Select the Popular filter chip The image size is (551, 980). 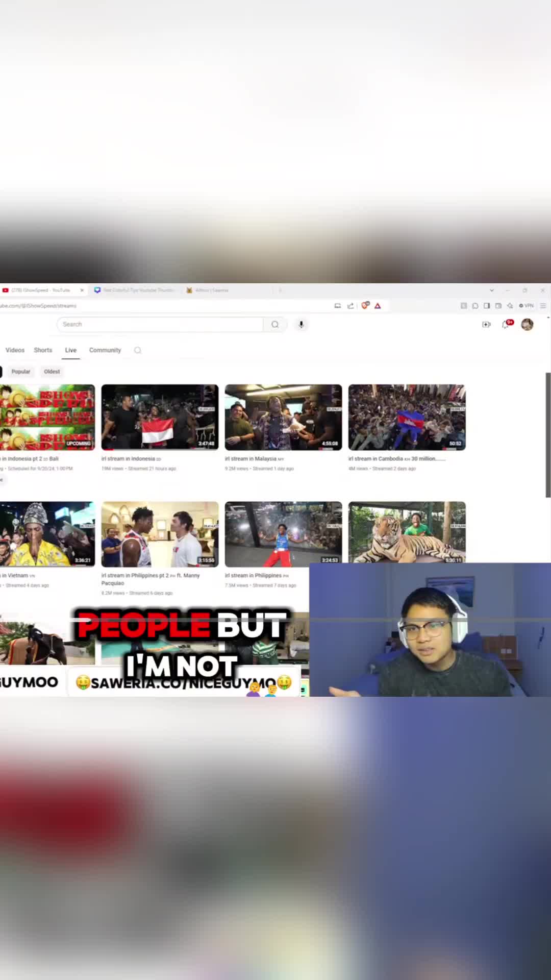click(x=21, y=372)
